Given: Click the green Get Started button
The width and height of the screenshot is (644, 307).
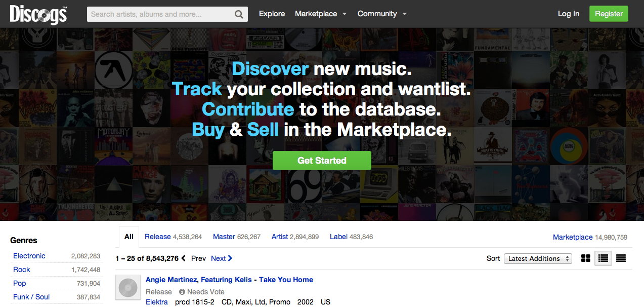Looking at the screenshot, I should click(x=322, y=161).
